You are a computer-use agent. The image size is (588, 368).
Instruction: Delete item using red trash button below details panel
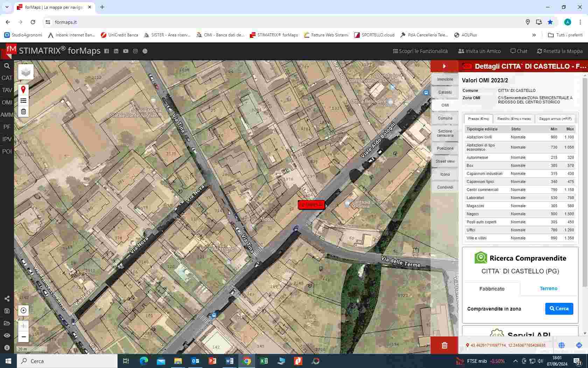pos(444,346)
